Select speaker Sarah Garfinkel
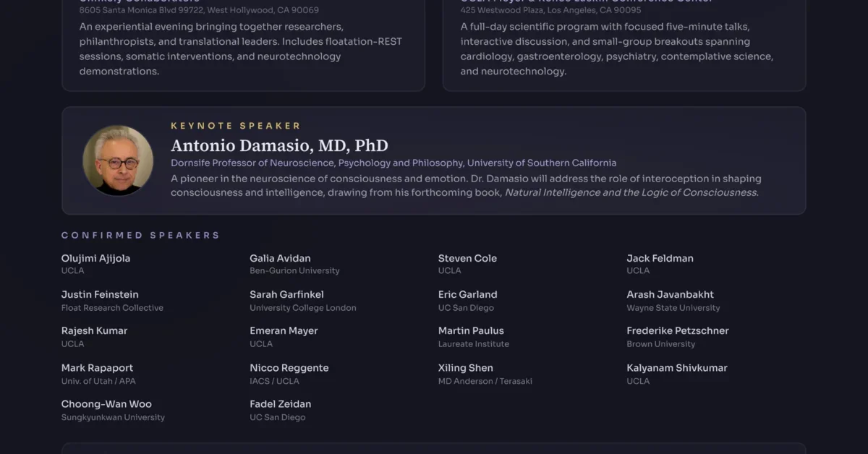This screenshot has height=454, width=868. click(286, 294)
